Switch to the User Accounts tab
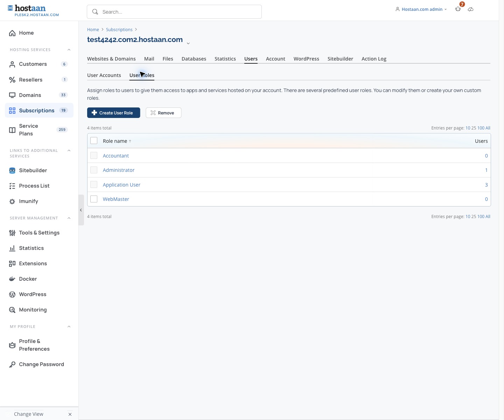 [104, 75]
